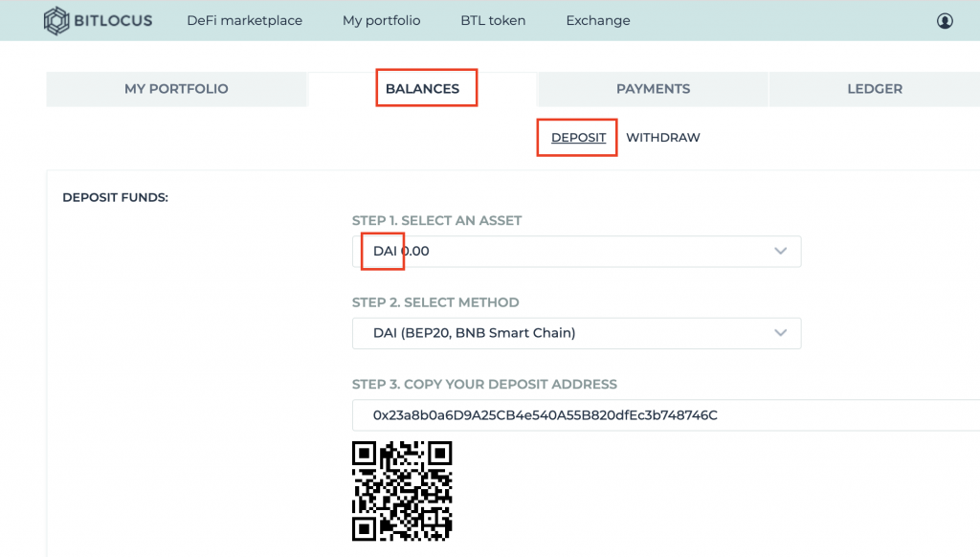Click the deposit QR code

[402, 491]
